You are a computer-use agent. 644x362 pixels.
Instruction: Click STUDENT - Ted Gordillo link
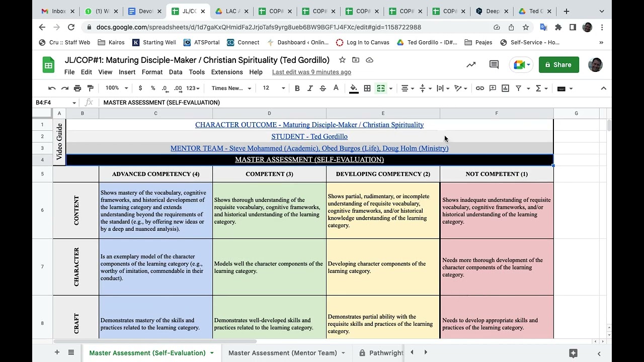[x=309, y=136]
